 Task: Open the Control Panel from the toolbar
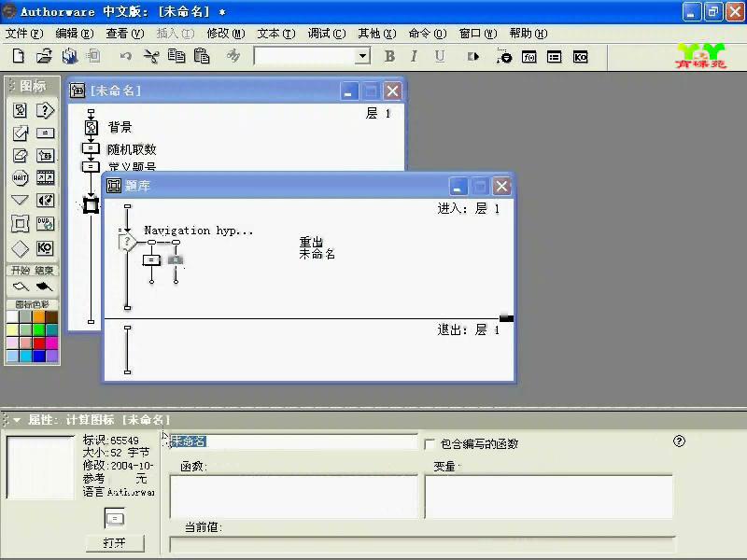click(x=503, y=56)
